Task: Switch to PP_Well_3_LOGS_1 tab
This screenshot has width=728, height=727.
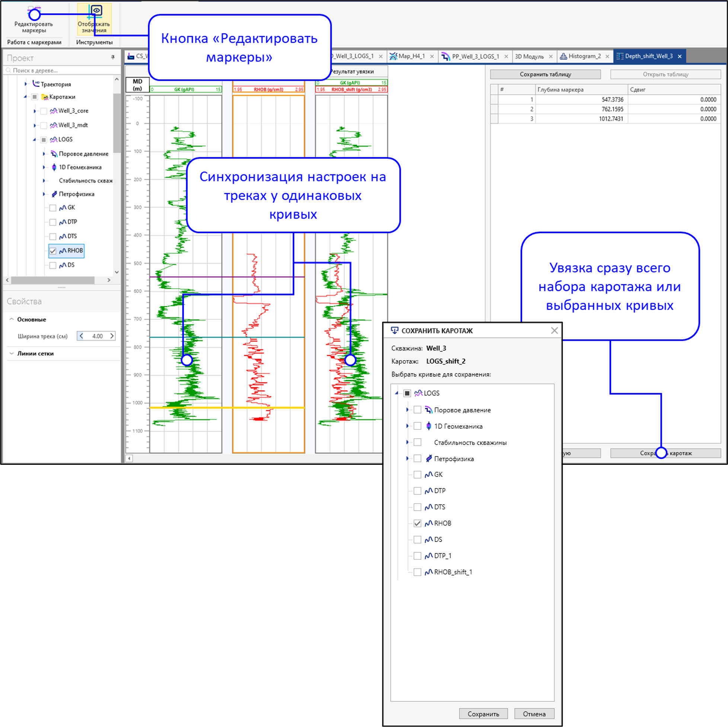Action: tap(476, 56)
